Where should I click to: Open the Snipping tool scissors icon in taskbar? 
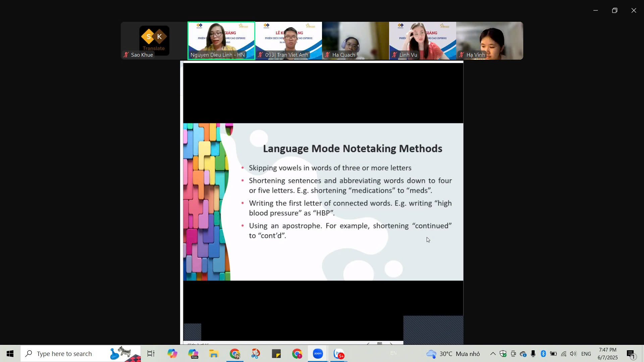pos(256,354)
